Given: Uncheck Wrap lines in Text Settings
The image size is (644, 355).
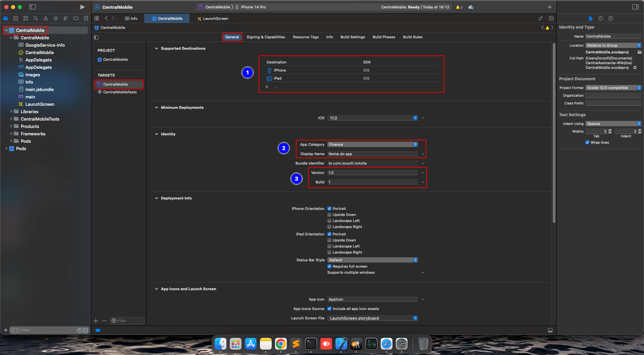Looking at the screenshot, I should (587, 142).
